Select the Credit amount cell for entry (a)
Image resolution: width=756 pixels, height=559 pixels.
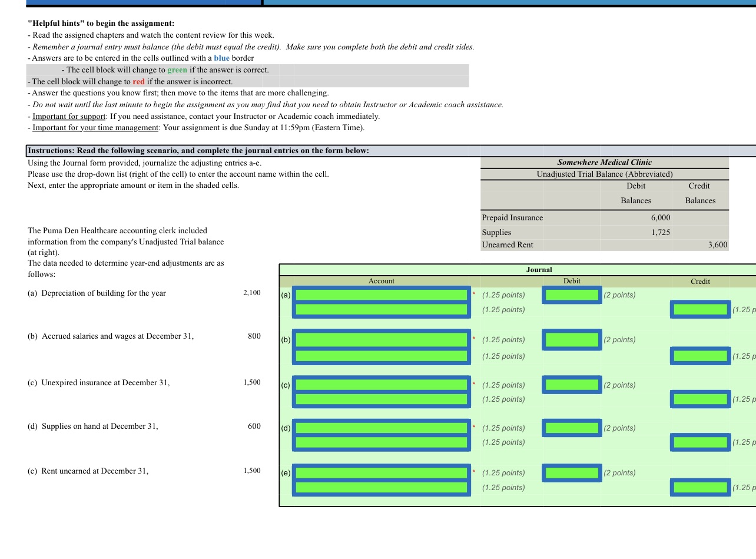tap(700, 309)
